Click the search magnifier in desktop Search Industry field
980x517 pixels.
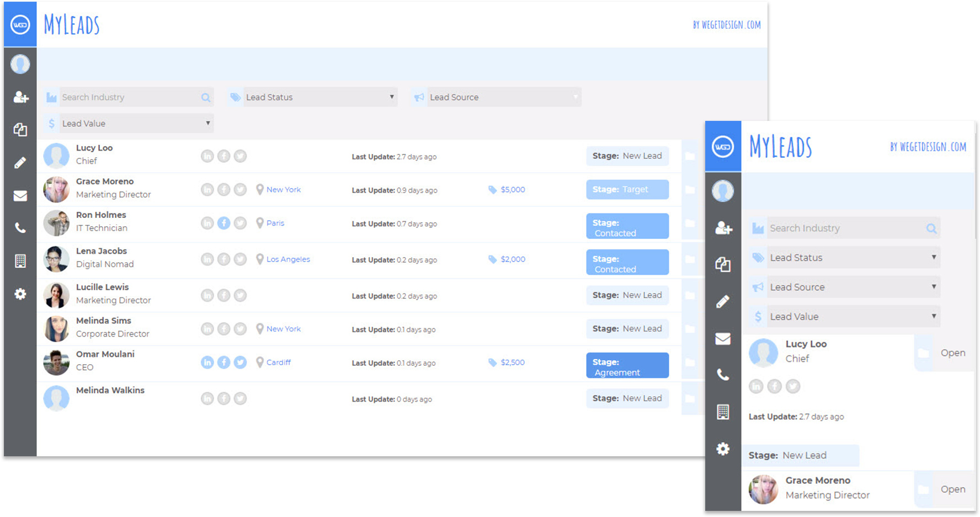click(206, 98)
